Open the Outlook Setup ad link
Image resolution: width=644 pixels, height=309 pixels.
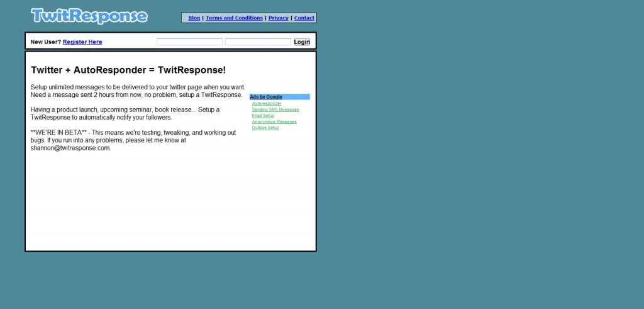(265, 128)
